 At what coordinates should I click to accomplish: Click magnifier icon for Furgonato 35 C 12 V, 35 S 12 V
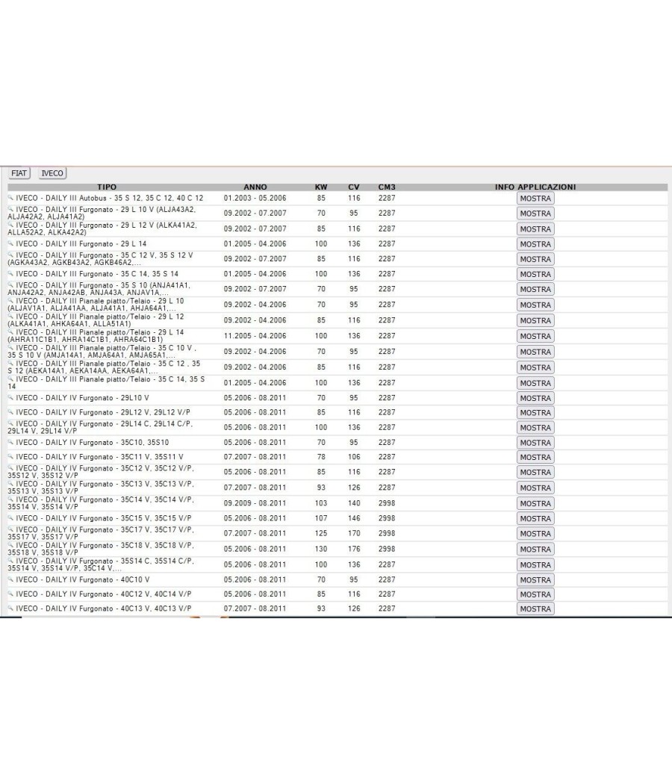pyautogui.click(x=10, y=255)
